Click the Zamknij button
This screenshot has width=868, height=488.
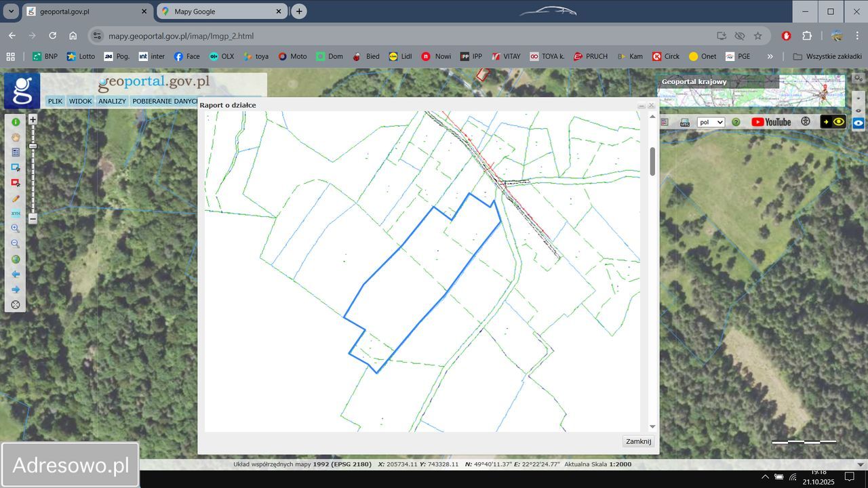click(638, 441)
